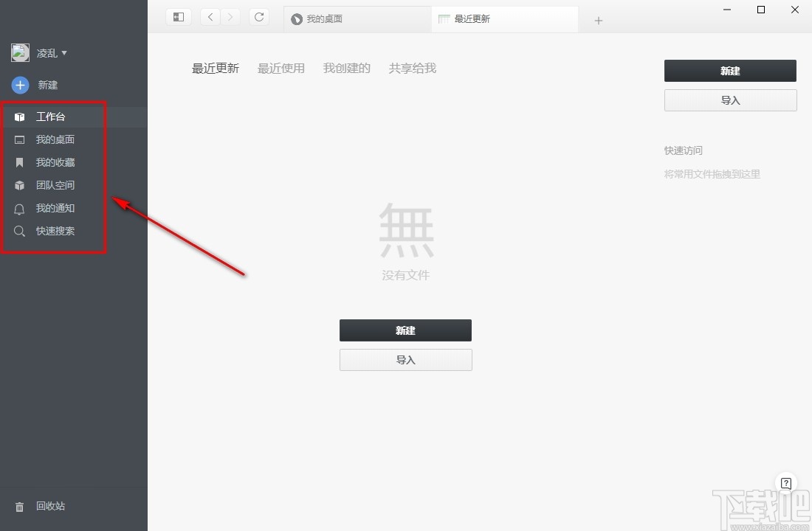
Task: Open 我的收藏 favorites
Action: tap(55, 162)
